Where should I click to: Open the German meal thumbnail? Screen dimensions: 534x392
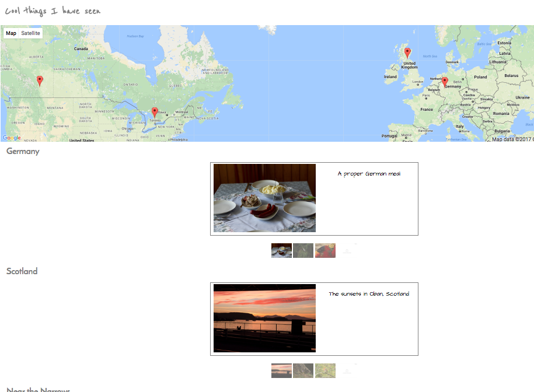coord(281,250)
